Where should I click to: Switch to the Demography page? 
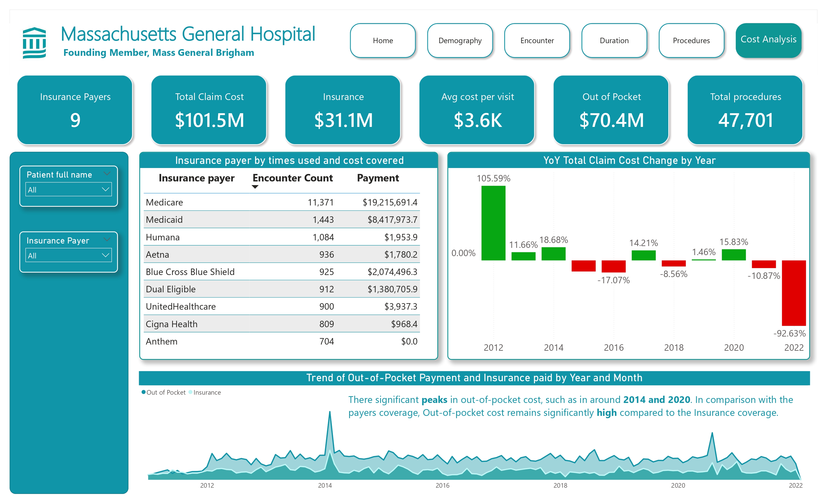pyautogui.click(x=460, y=41)
